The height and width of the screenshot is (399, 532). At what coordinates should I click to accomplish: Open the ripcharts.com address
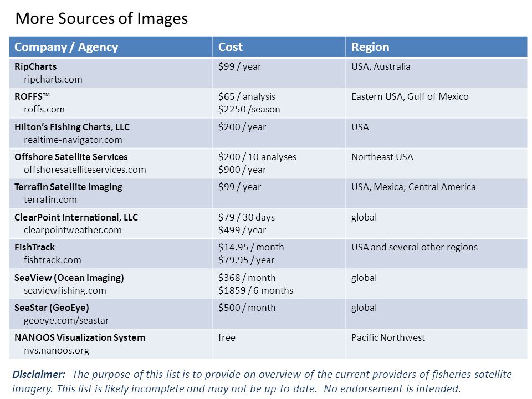[x=53, y=79]
